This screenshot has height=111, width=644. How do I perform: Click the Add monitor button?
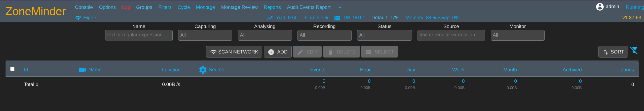coord(277,52)
